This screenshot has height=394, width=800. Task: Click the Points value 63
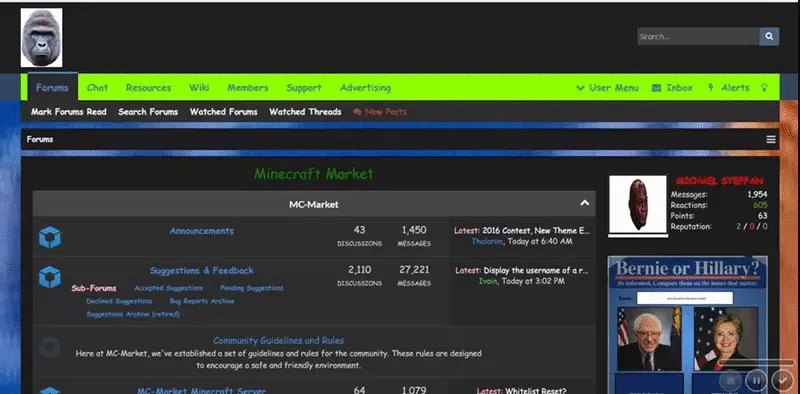[762, 216]
